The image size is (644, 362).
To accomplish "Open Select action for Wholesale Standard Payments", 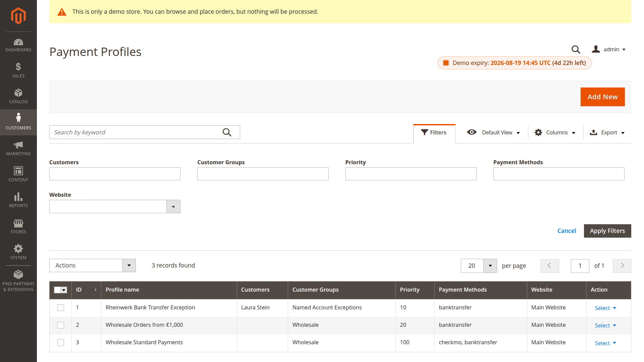I will point(605,343).
